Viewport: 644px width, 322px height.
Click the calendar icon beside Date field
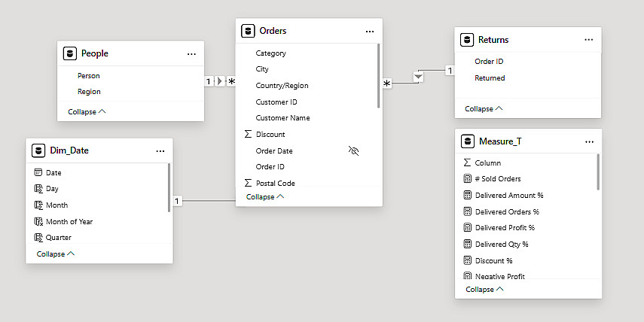click(x=38, y=172)
